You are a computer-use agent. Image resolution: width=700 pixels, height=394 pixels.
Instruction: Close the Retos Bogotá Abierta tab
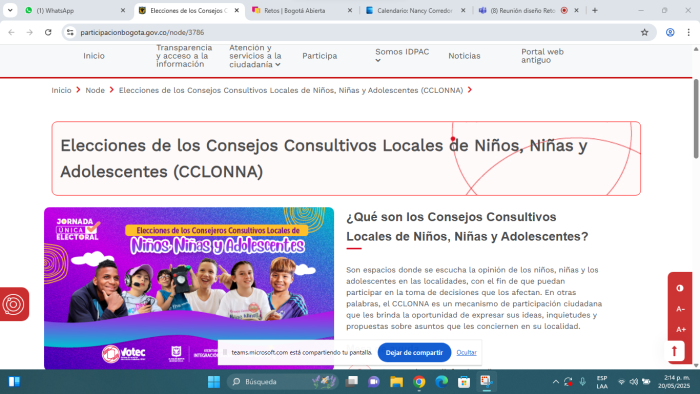pyautogui.click(x=350, y=10)
